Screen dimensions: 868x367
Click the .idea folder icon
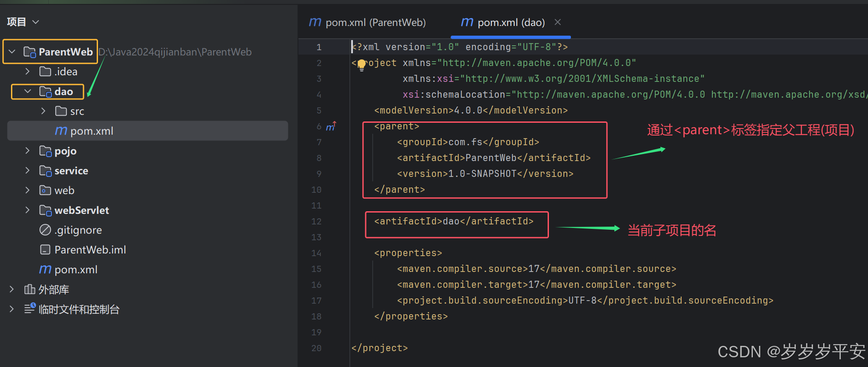click(45, 71)
